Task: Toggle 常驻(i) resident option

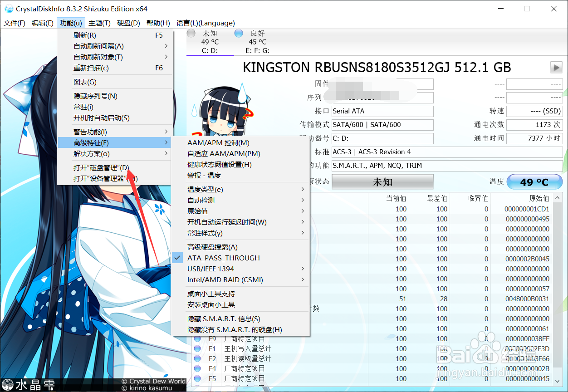Action: click(x=115, y=107)
